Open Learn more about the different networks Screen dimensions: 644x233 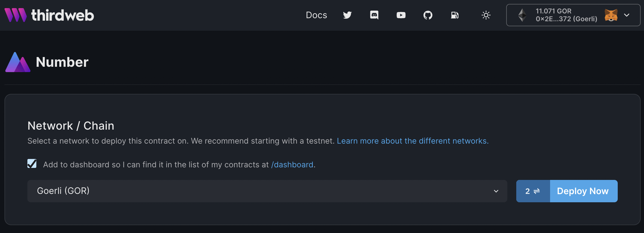coord(413,141)
